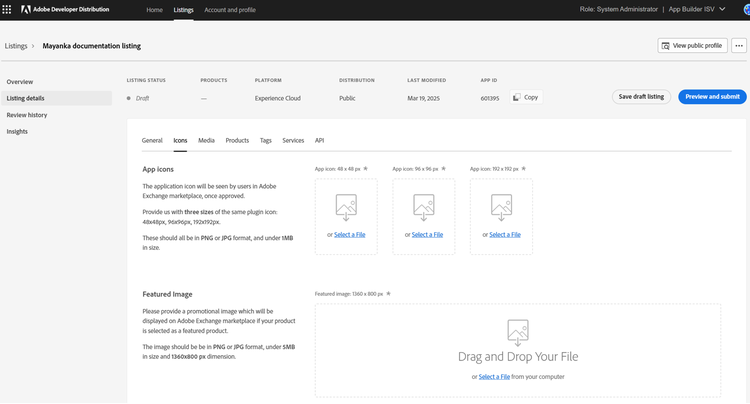Click Select a File for 192 x 192 icon
This screenshot has width=750, height=404.
pos(505,234)
